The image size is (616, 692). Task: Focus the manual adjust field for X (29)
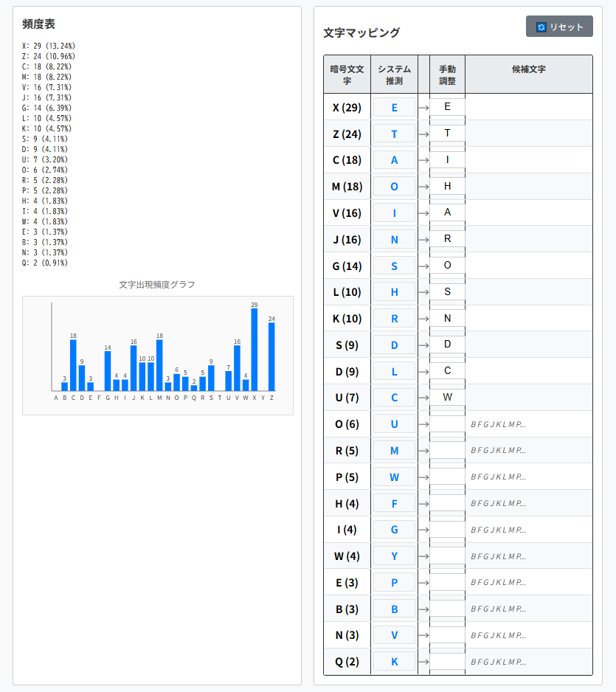click(x=447, y=107)
